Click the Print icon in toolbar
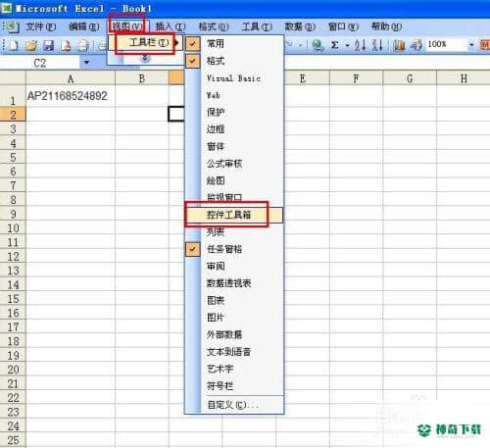490x448 pixels. 83,45
